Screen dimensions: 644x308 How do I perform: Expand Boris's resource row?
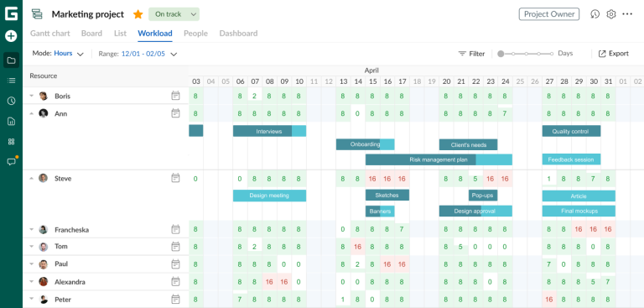32,97
